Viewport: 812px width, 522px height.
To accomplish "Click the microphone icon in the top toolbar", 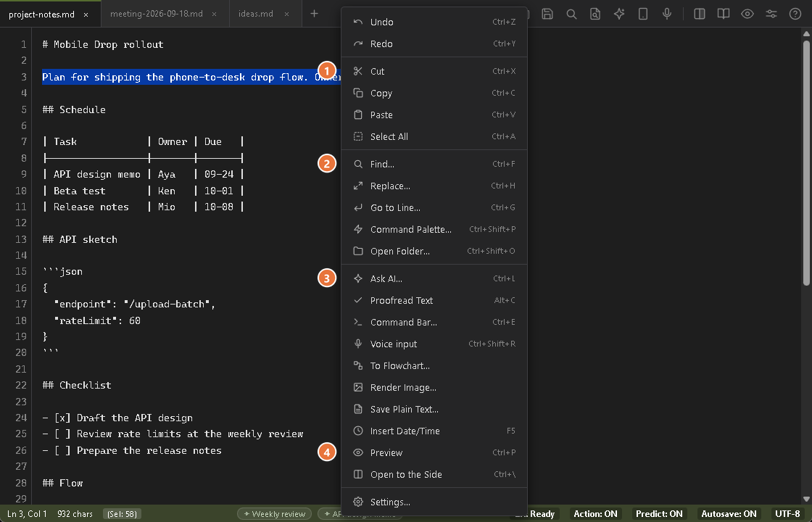I will coord(667,14).
